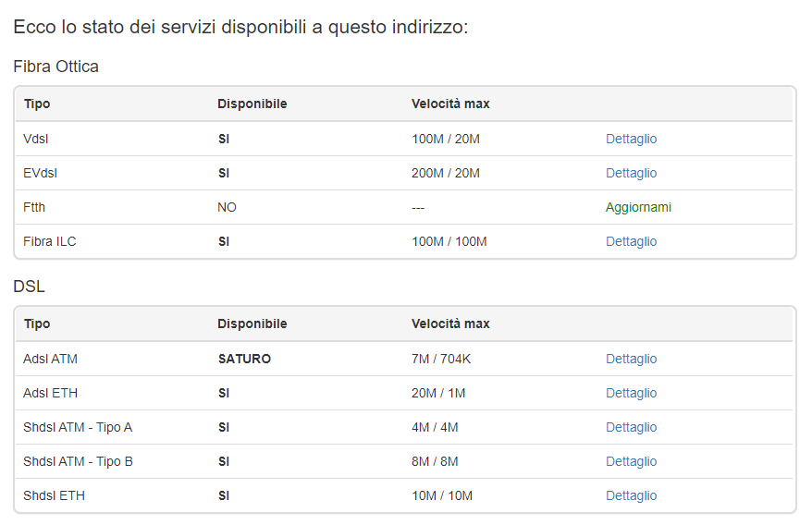The height and width of the screenshot is (525, 812).
Task: Click Disponibile header in DSL table
Action: click(x=252, y=324)
